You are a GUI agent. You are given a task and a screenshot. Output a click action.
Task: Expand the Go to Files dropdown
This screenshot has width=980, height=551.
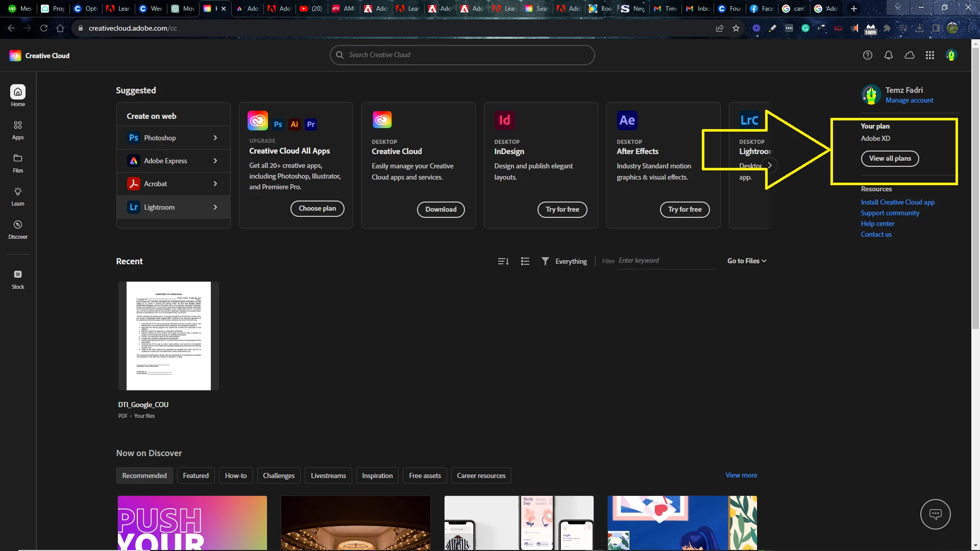click(x=747, y=261)
